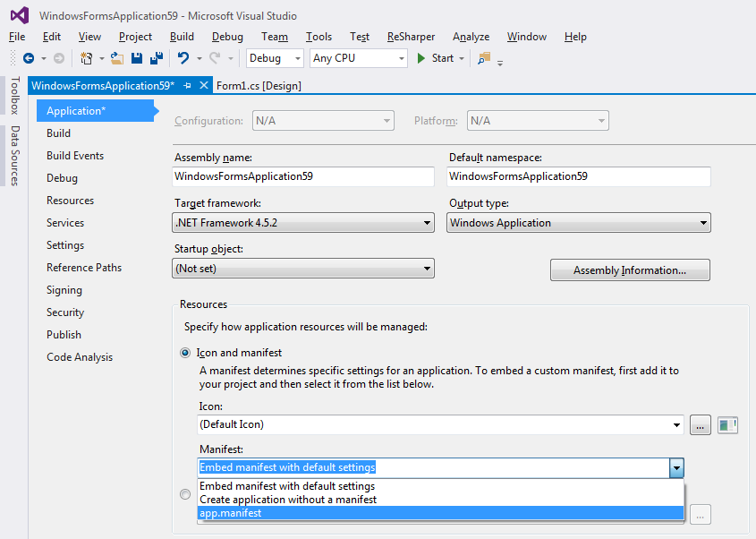
Task: Click the Open File folder icon
Action: [117, 58]
